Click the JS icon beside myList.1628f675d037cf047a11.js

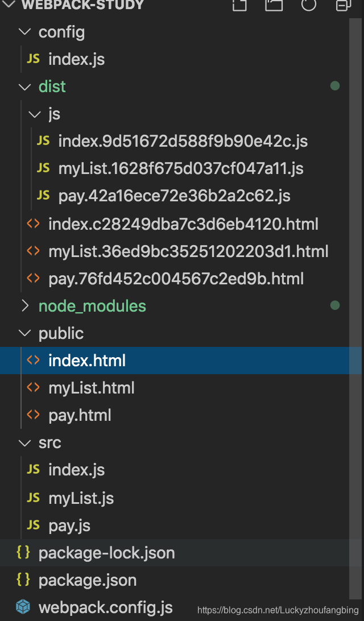[x=43, y=168]
